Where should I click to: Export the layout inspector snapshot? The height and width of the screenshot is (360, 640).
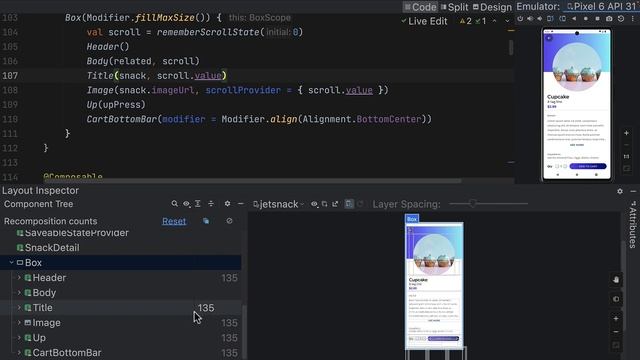coord(335,204)
